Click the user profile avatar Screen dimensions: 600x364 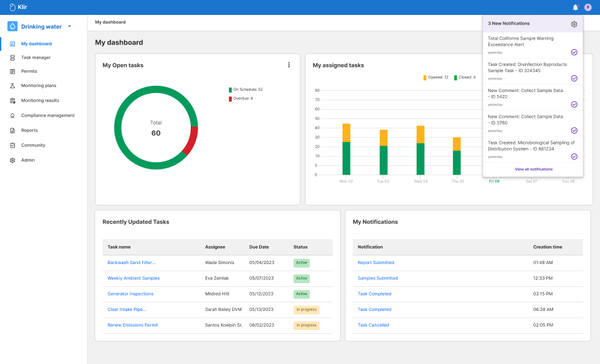588,7
